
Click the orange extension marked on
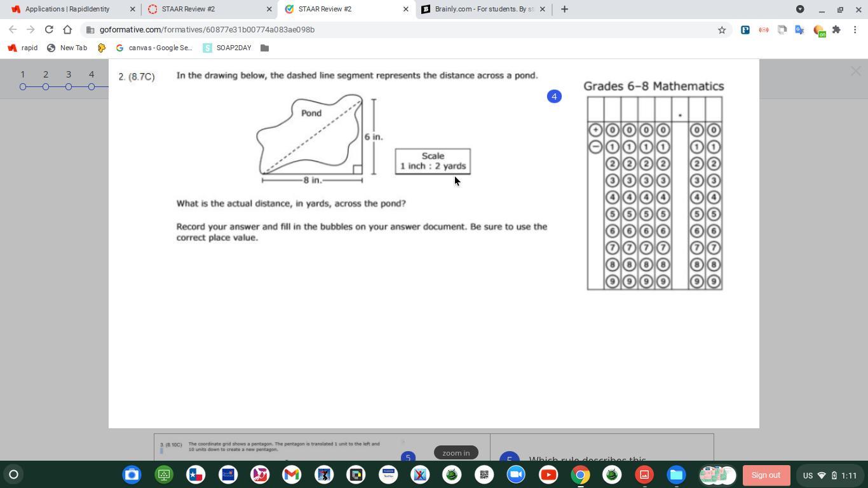coord(819,30)
